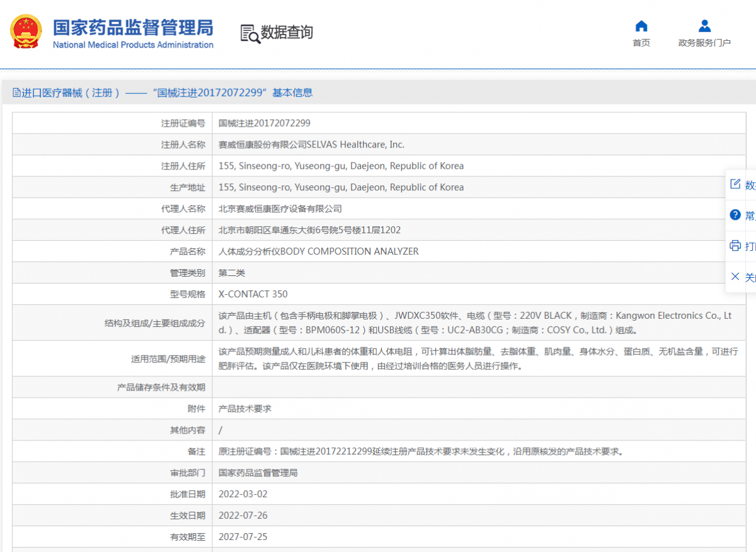Open the 产品技术要求 attachment
The image size is (756, 552).
pyautogui.click(x=245, y=408)
